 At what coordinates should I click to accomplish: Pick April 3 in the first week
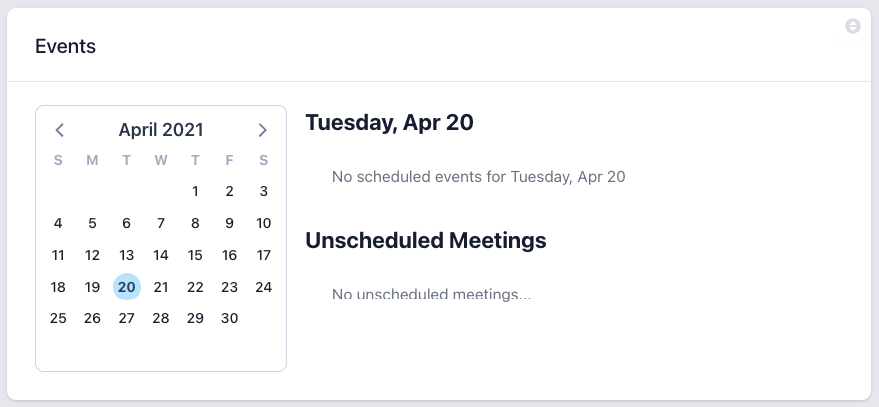click(263, 192)
